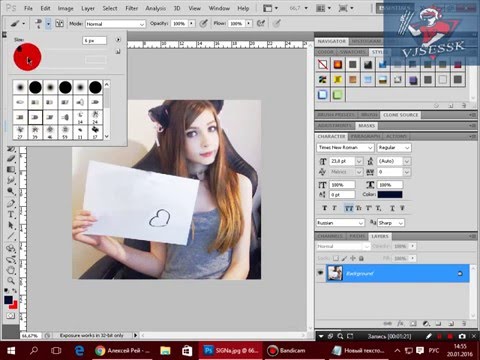The image size is (480, 360).
Task: Select the Line shape tool in the toolbox
Action: click(11, 237)
